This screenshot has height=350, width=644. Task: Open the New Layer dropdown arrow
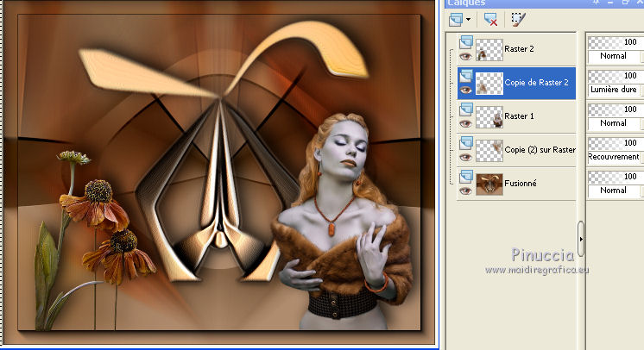[468, 19]
